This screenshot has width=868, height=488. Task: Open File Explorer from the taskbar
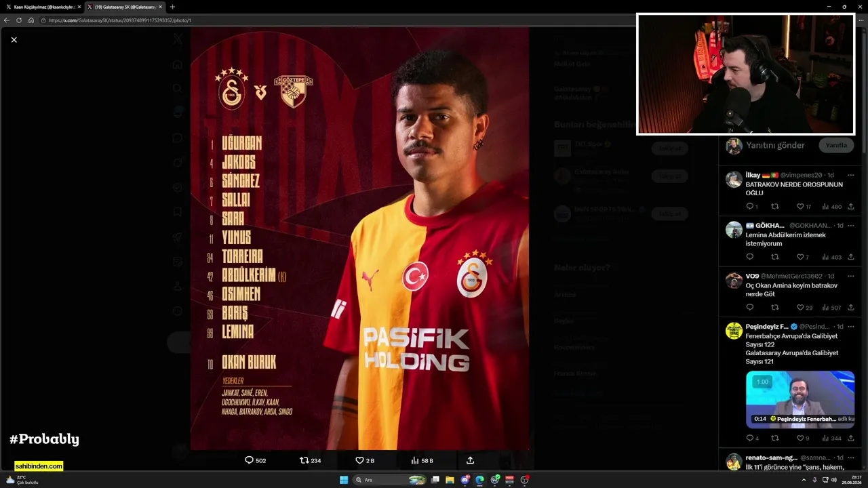click(x=450, y=480)
